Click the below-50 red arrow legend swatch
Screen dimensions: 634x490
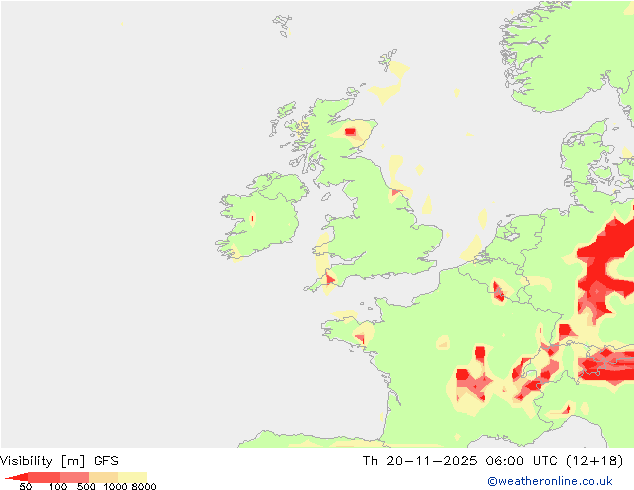(19, 477)
